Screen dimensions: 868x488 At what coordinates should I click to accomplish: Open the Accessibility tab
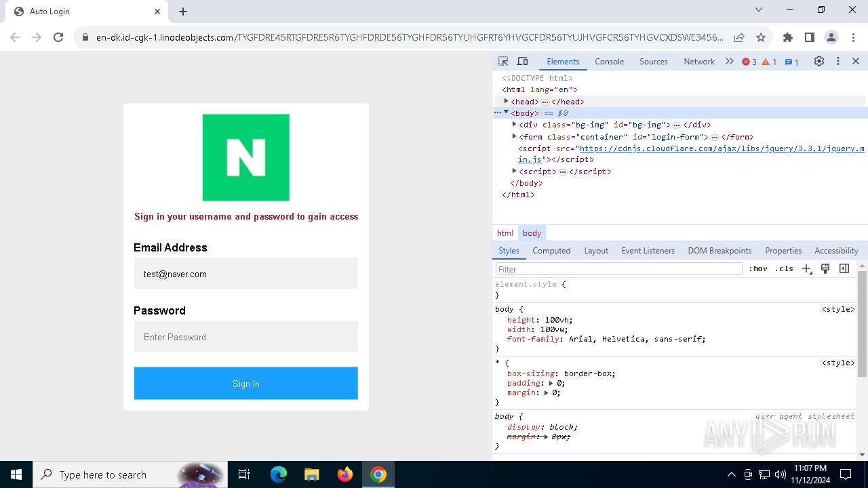tap(836, 251)
